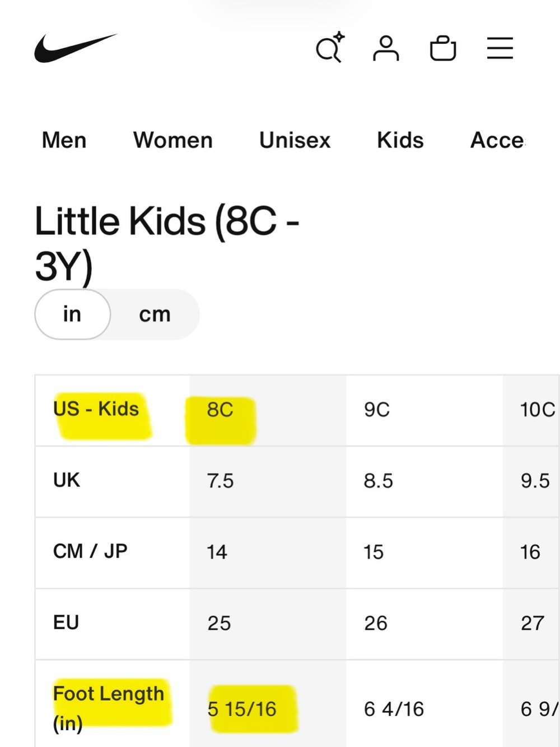Switch size units to cm

(155, 314)
